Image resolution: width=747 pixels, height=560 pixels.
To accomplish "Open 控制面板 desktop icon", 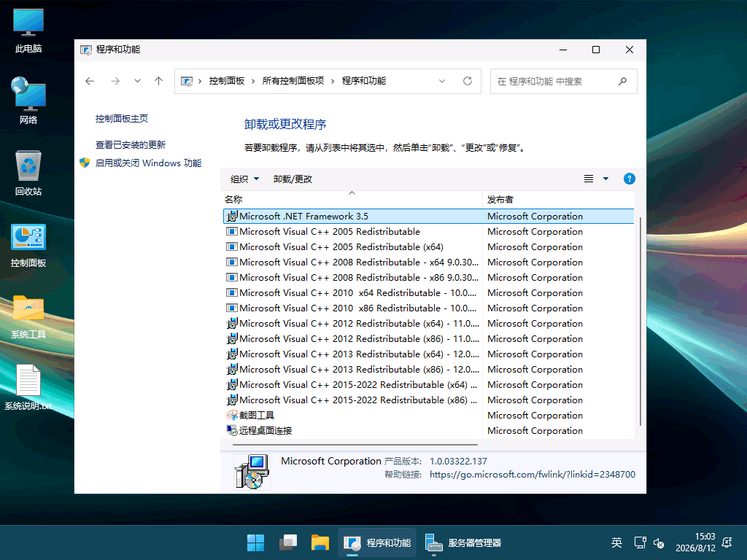I will [28, 245].
